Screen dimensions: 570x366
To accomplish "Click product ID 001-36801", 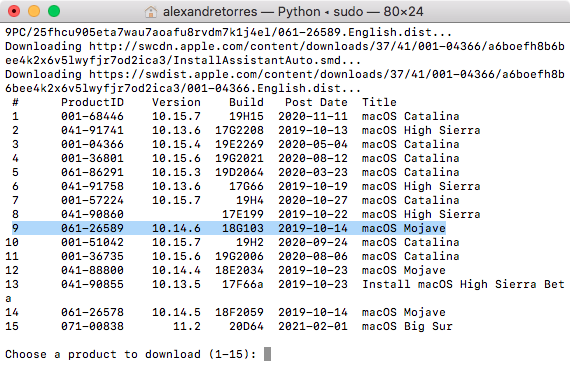I will point(92,158).
